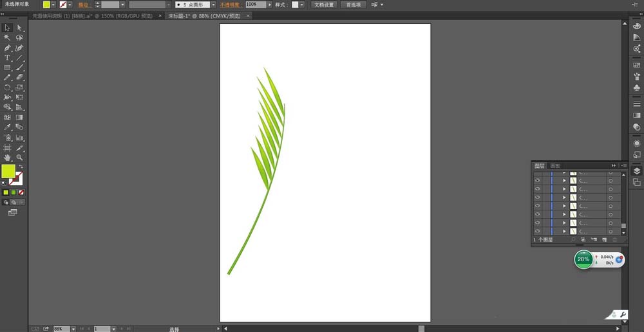644x332 pixels.
Task: Click the fill color swatch in control bar
Action: pyautogui.click(x=47, y=5)
